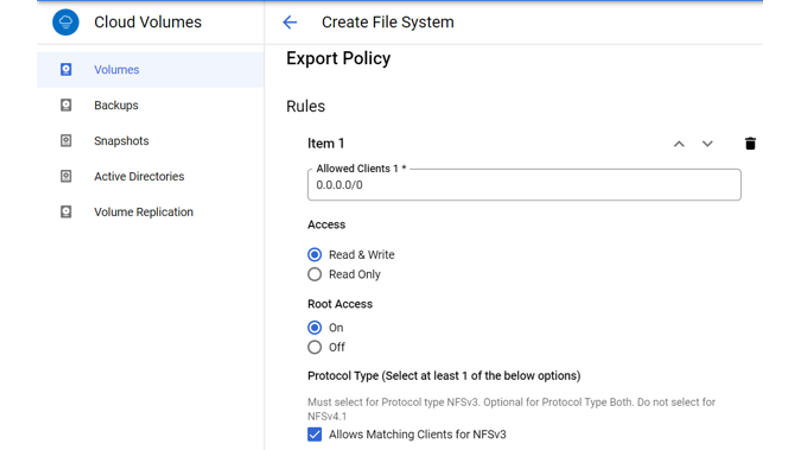Open the Snapshots menu item
Image resolution: width=800 pixels, height=450 pixels.
click(121, 141)
